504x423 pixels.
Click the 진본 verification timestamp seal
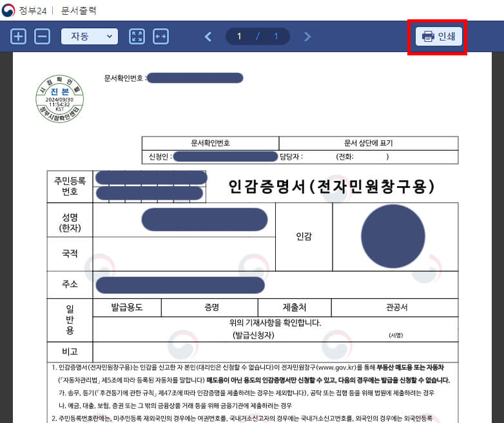coord(59,99)
